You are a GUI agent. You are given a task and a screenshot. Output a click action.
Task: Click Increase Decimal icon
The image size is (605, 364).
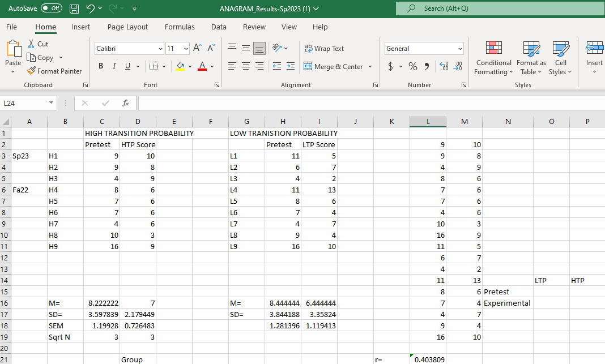pos(445,66)
